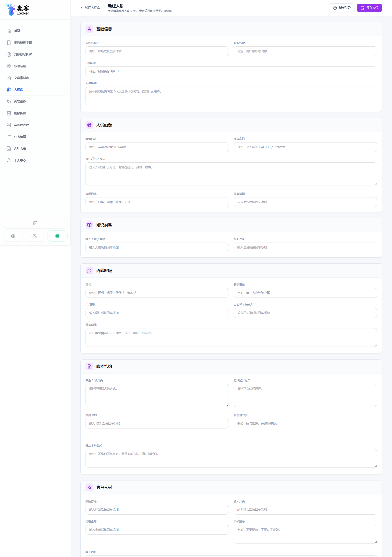Open the 内容创作 sparkle icon

tap(9, 102)
